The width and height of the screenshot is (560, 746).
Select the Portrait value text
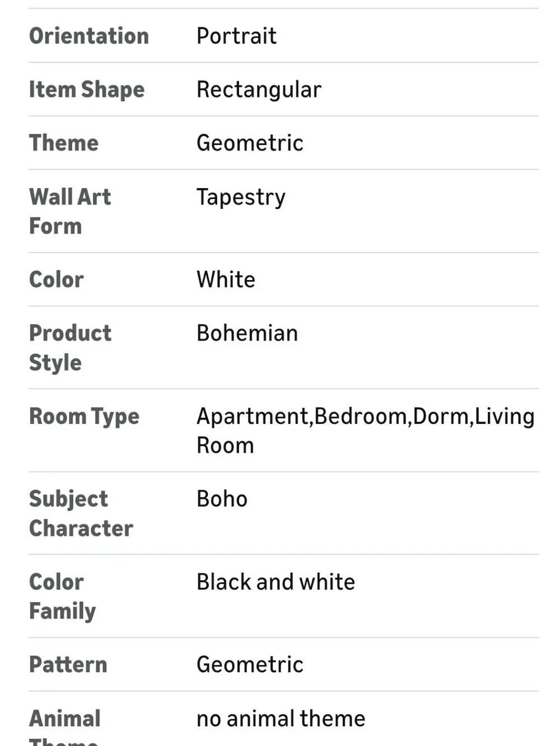pos(236,36)
